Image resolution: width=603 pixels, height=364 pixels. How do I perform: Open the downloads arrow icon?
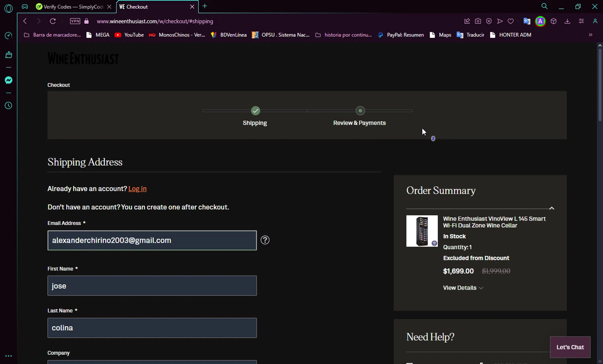tap(568, 21)
